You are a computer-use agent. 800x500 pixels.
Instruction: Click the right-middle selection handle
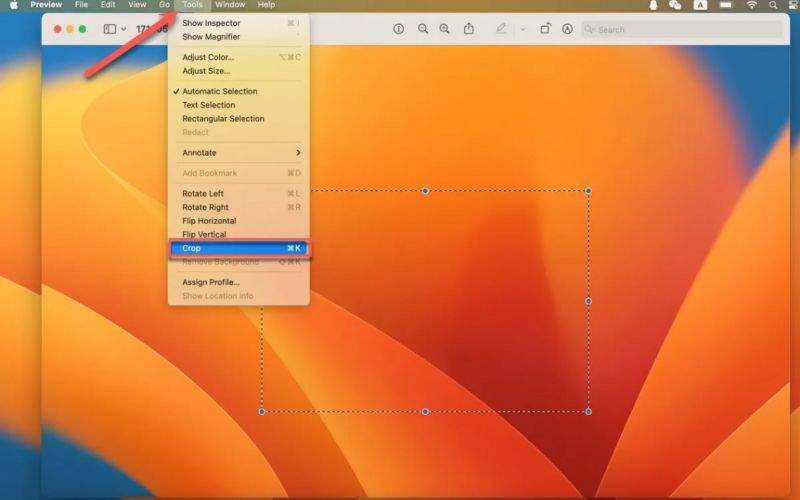[588, 301]
